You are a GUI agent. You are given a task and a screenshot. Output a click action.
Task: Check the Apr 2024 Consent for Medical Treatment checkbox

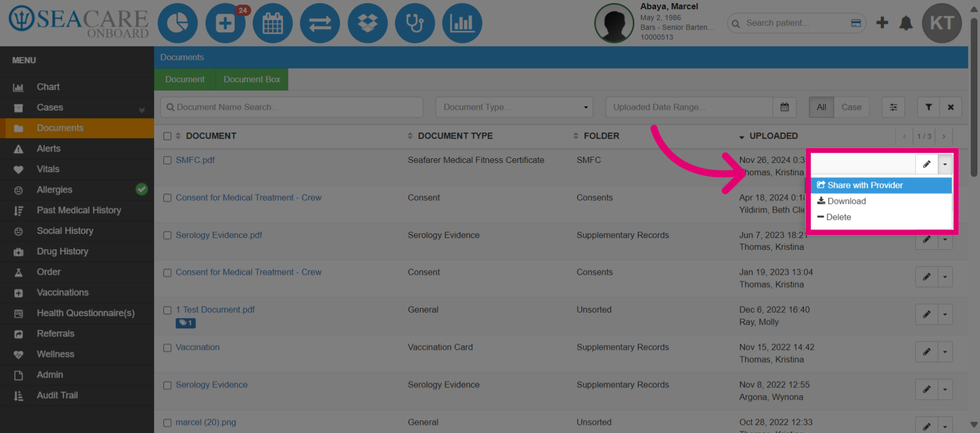click(x=167, y=198)
